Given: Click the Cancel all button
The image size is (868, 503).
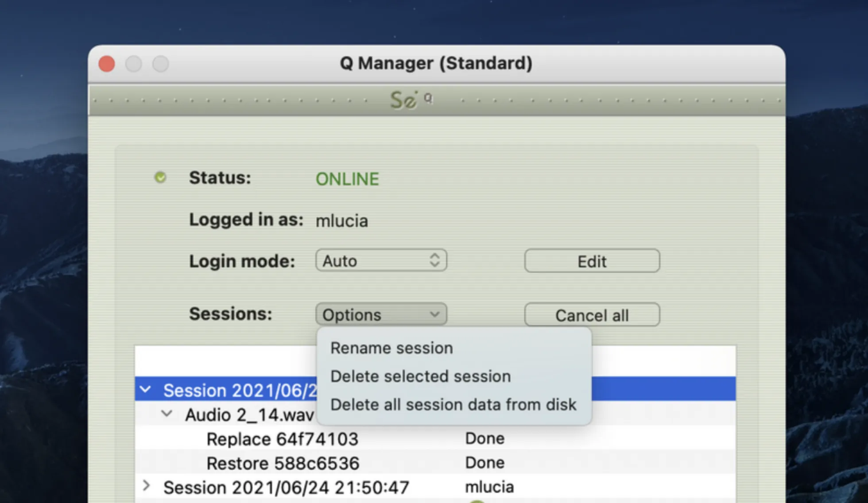Looking at the screenshot, I should pyautogui.click(x=592, y=315).
